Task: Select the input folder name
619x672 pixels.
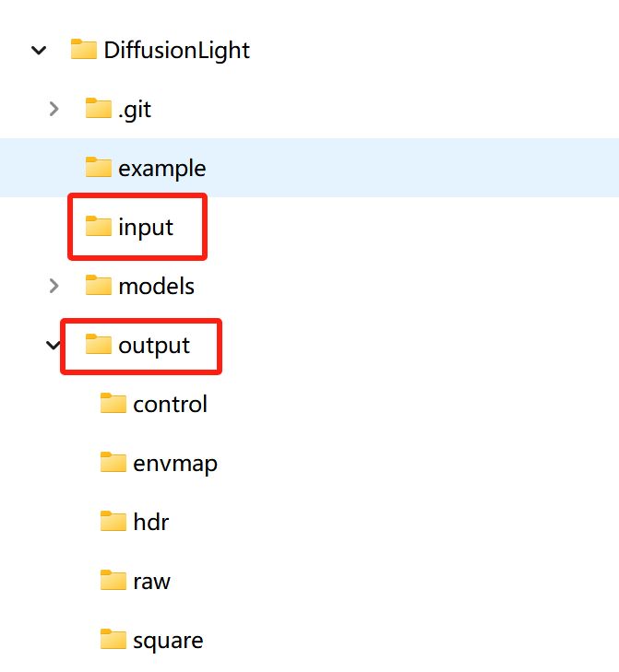Action: click(x=146, y=227)
